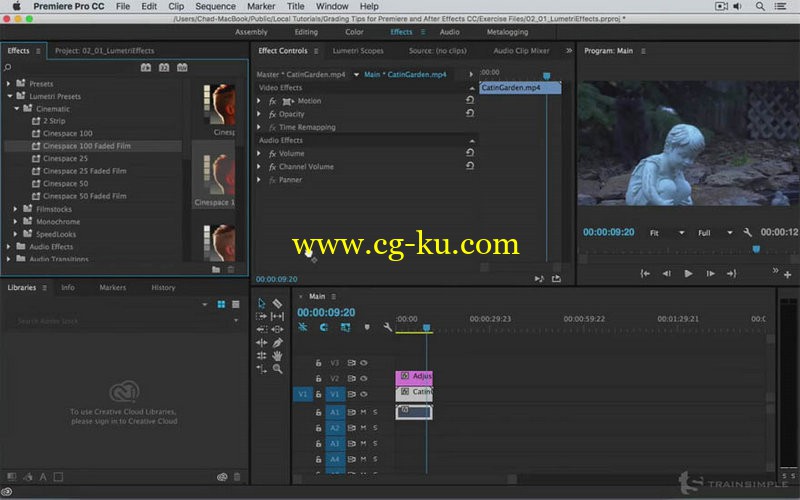
Task: Click Export Frame icon in Effect Controls
Action: click(x=556, y=279)
